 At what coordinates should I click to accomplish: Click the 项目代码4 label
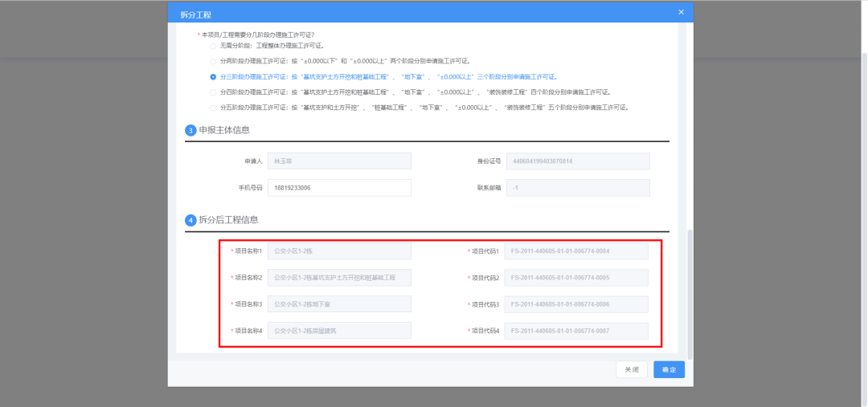(x=485, y=332)
